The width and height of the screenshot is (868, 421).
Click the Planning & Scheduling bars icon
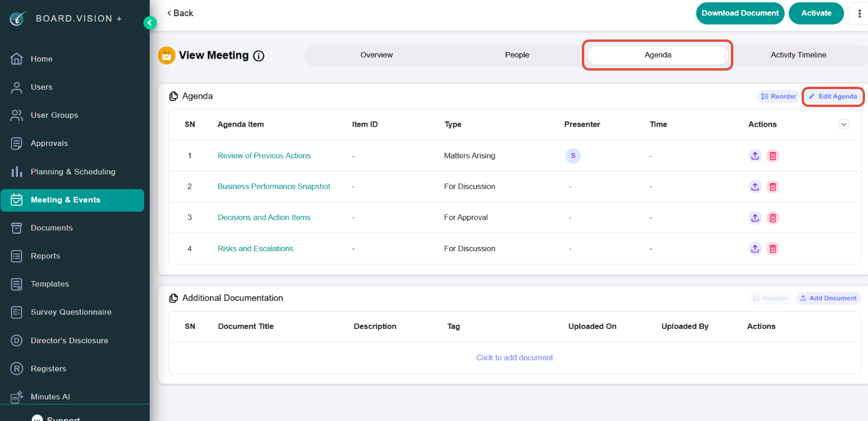coord(17,172)
